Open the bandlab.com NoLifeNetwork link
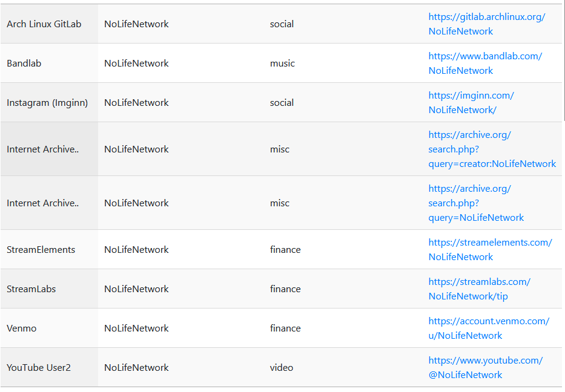Screen dimensions: 565x392 pyautogui.click(x=485, y=64)
